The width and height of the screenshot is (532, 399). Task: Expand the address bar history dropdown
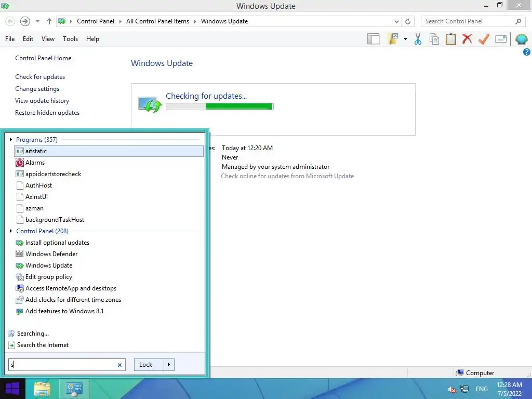396,21
